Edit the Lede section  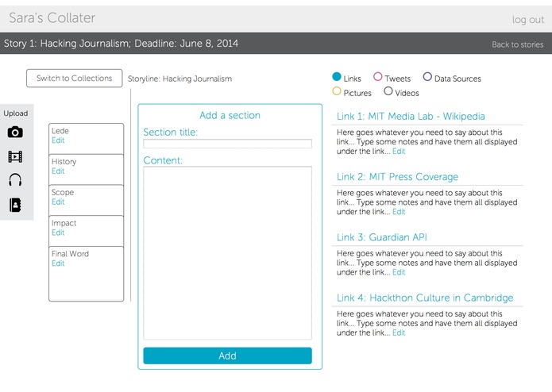(x=58, y=140)
